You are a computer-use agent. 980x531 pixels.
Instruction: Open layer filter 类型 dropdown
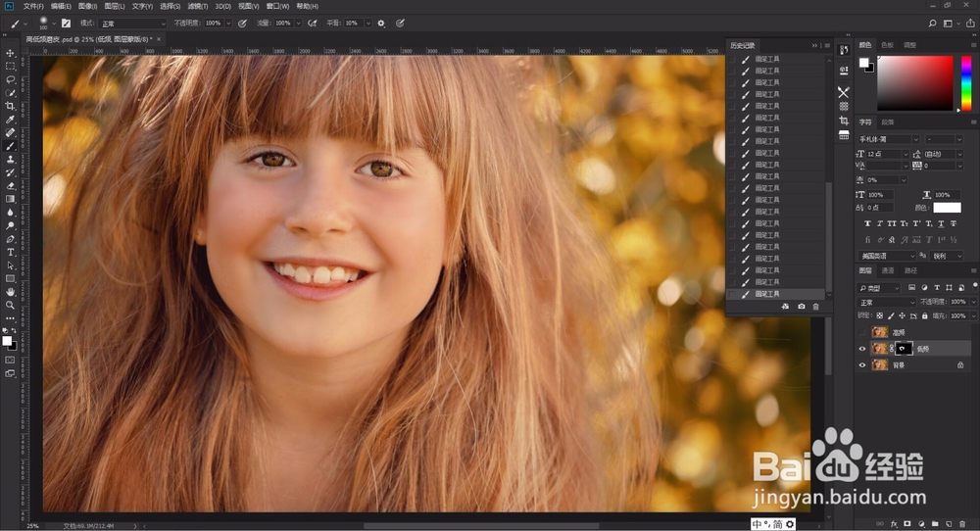point(879,288)
